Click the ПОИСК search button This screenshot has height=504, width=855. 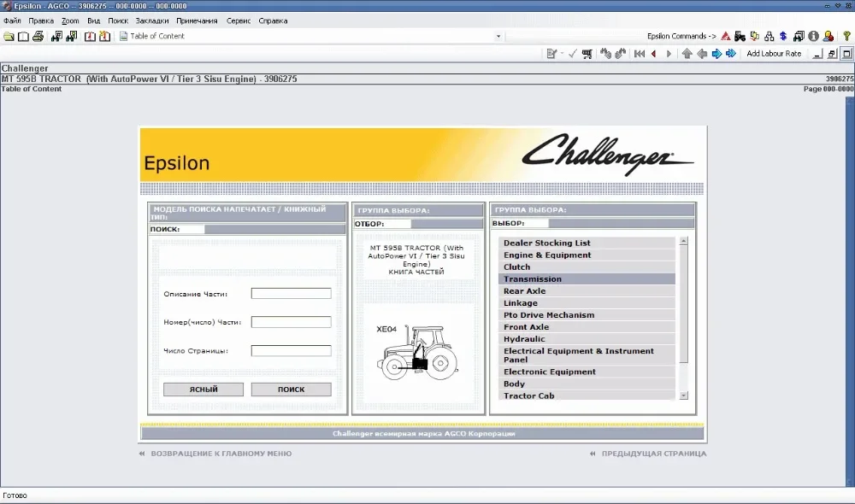tap(291, 389)
